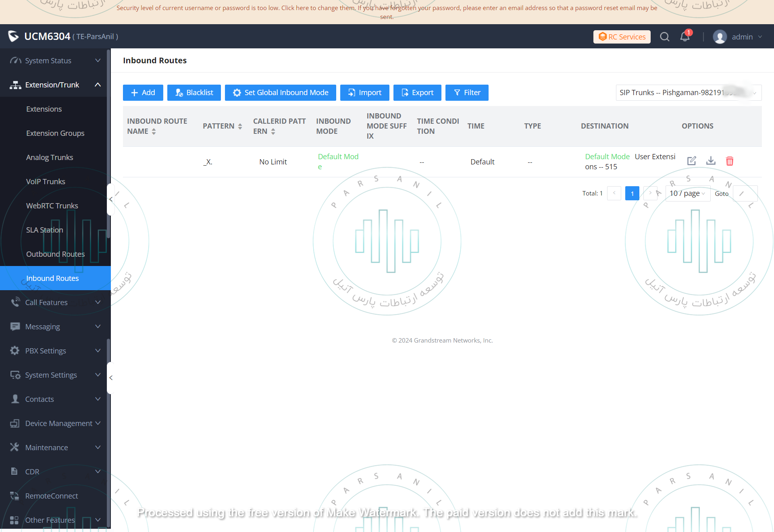Click the Messaging chat icon
The image size is (774, 532).
point(15,326)
